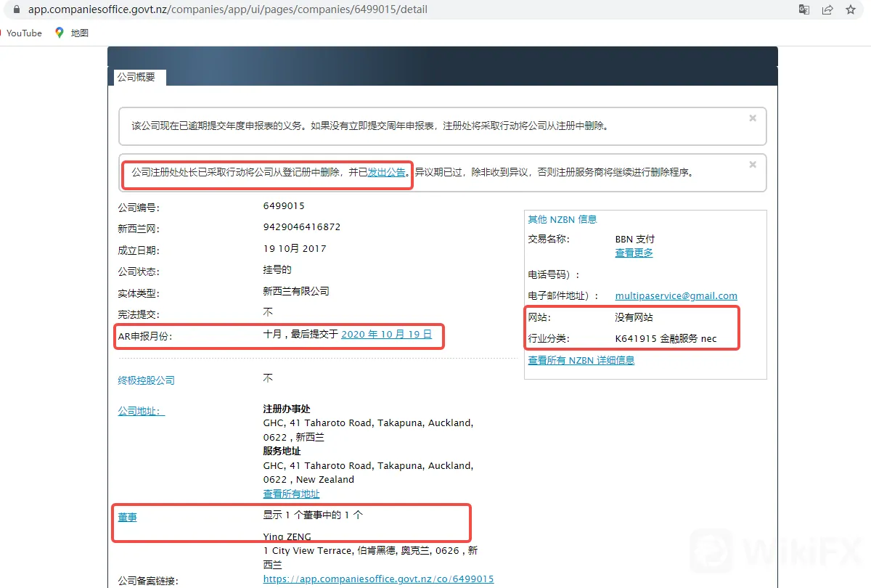Click the 其他 NZBN 信息 heading
The image size is (871, 588).
pos(563,219)
